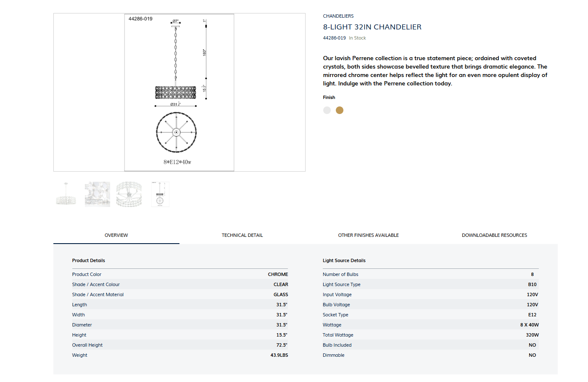588x382 pixels.
Task: Select the Overview tab
Action: [x=116, y=235]
